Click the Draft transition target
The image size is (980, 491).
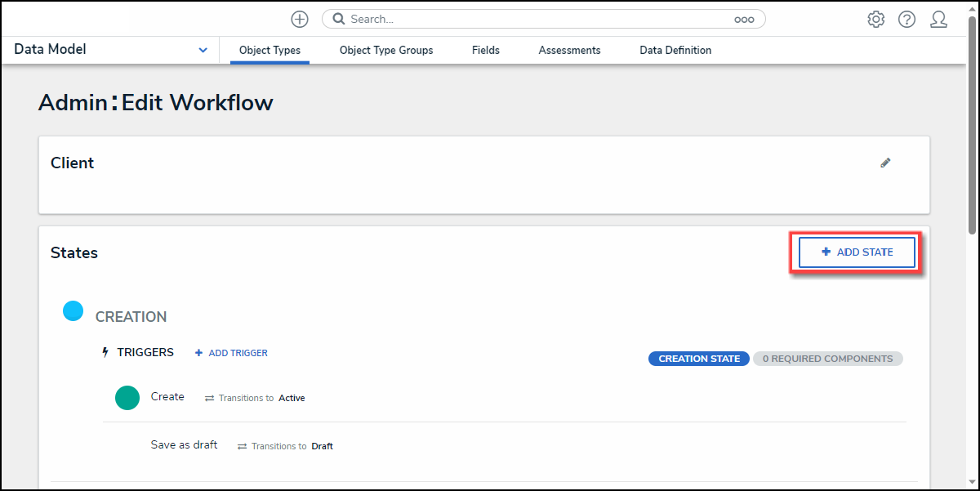point(322,447)
